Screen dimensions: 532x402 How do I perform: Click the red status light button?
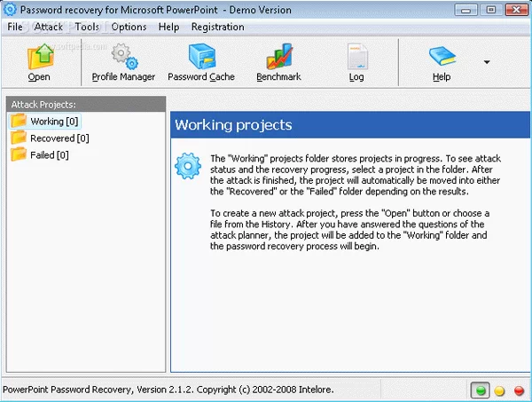coord(519,390)
